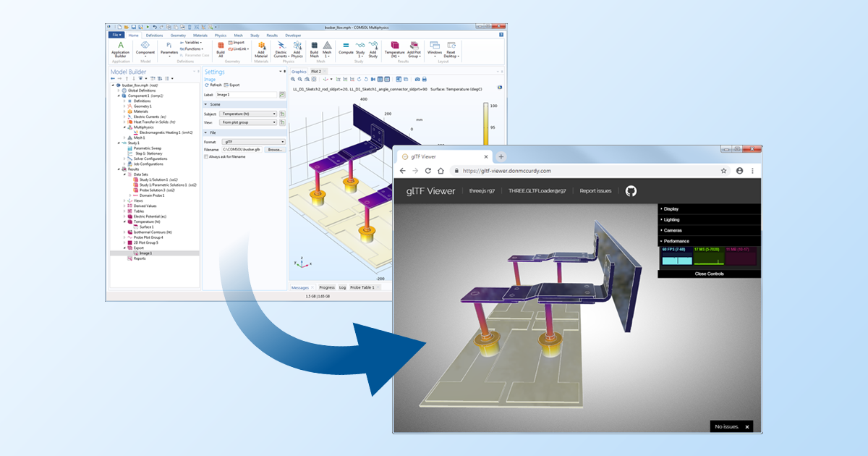Image resolution: width=868 pixels, height=456 pixels.
Task: Click the browser back arrow
Action: point(402,171)
